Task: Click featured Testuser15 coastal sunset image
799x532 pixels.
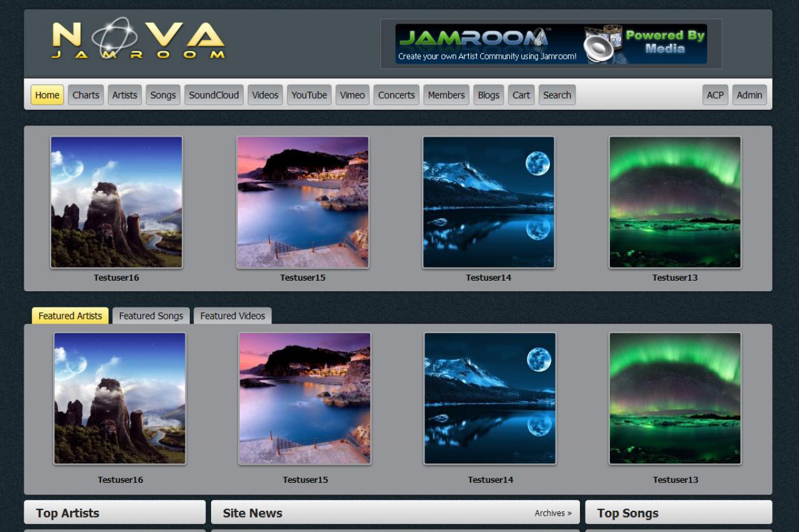Action: [305, 398]
